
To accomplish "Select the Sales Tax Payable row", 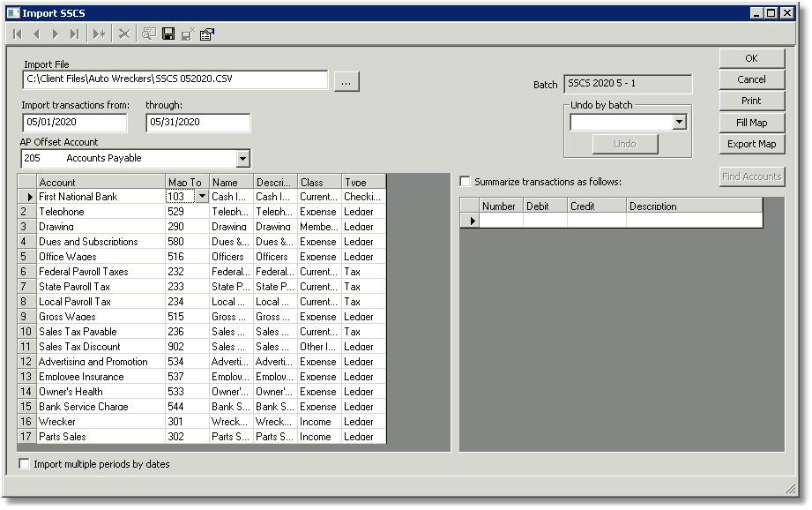I will pyautogui.click(x=202, y=332).
